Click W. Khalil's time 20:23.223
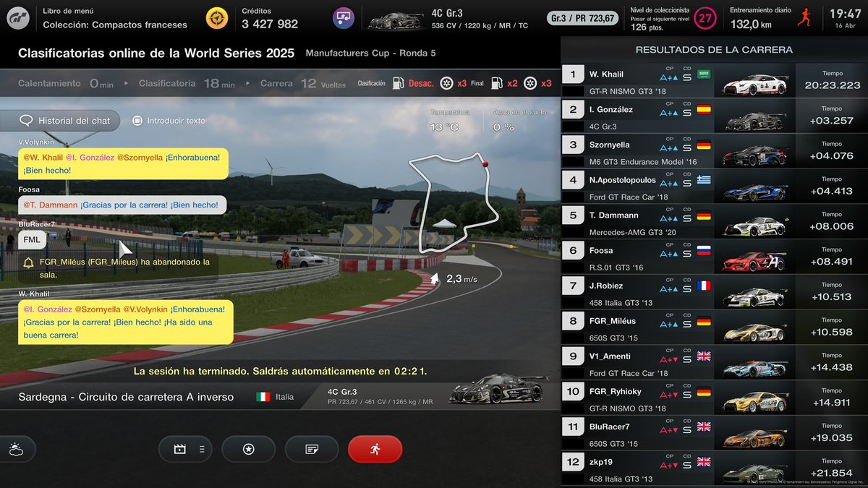The width and height of the screenshot is (868, 488). click(832, 85)
